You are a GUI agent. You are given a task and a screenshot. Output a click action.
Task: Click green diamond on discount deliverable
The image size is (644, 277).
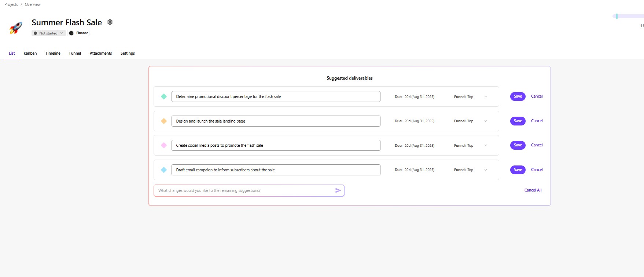[164, 96]
